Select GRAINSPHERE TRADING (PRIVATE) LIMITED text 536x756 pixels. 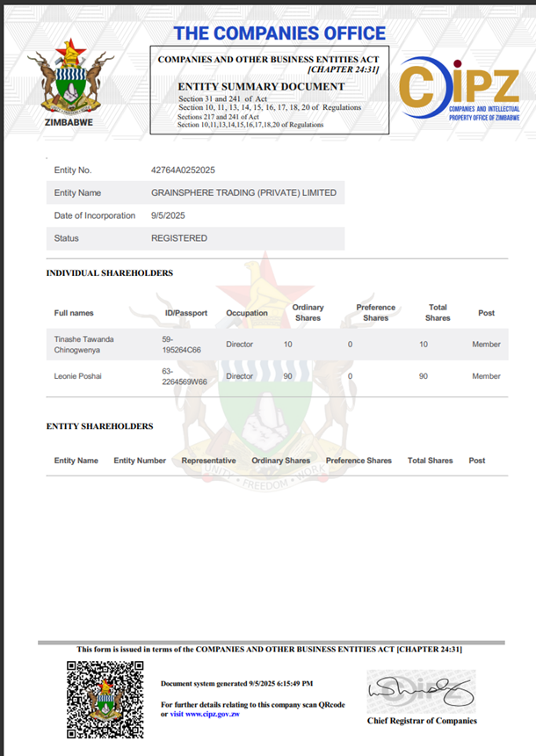244,193
